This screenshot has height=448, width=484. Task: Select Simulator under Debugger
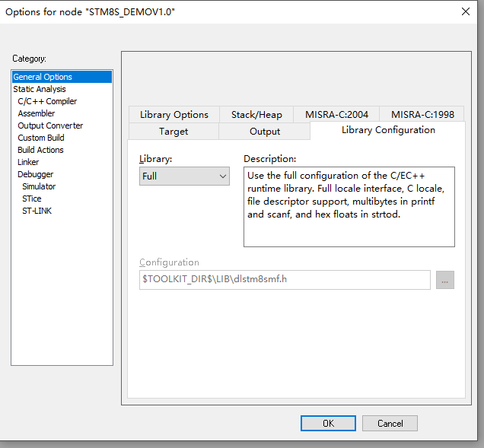point(39,186)
